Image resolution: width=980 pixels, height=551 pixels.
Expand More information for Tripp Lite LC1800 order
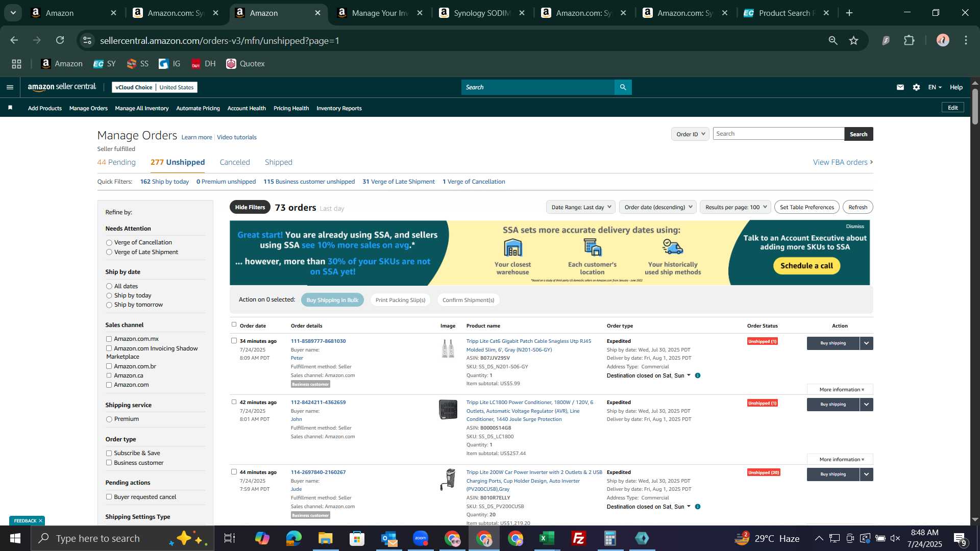pos(840,460)
